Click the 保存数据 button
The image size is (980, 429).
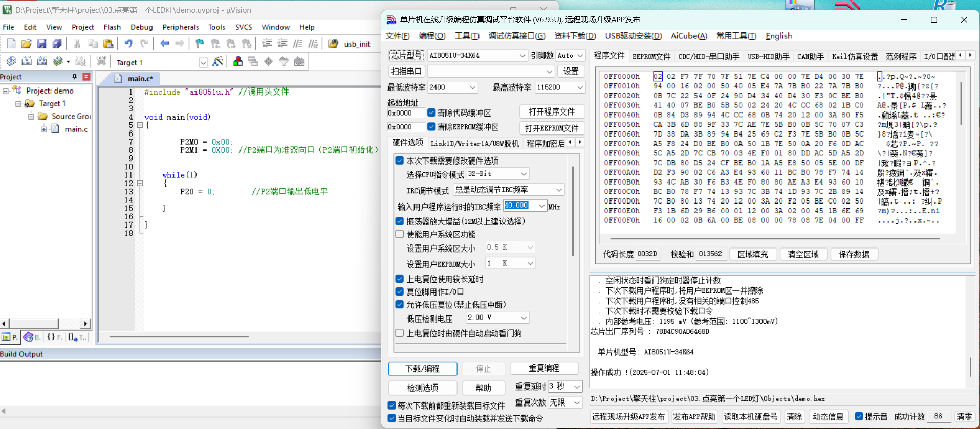tap(854, 254)
